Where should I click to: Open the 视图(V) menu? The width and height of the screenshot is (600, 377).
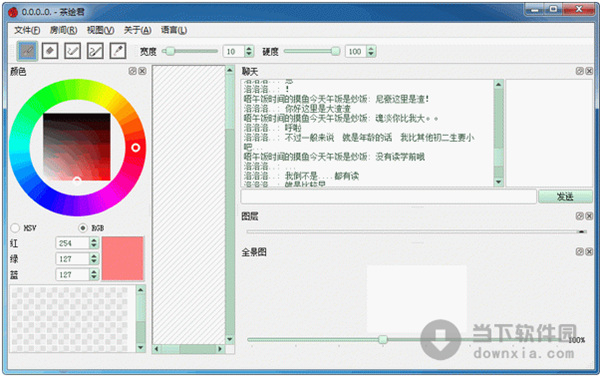[100, 30]
